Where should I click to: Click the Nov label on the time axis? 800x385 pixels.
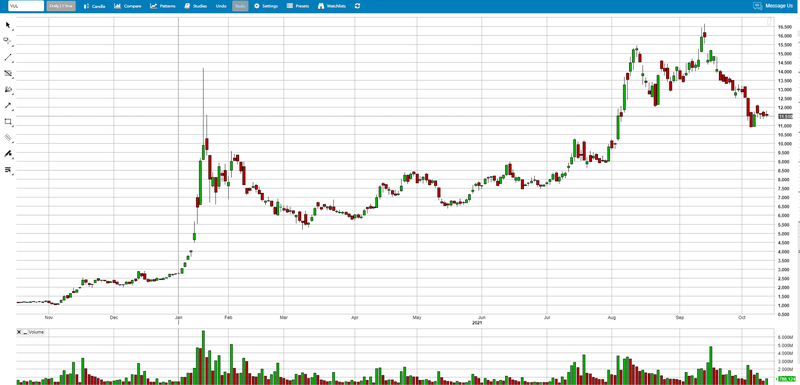coord(48,318)
